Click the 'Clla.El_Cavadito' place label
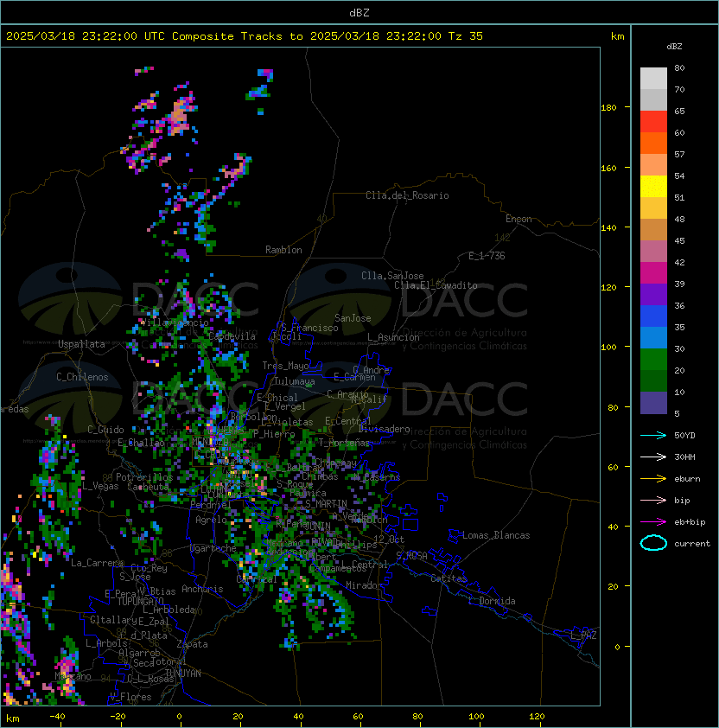Viewport: 719px width, 728px height. [436, 285]
